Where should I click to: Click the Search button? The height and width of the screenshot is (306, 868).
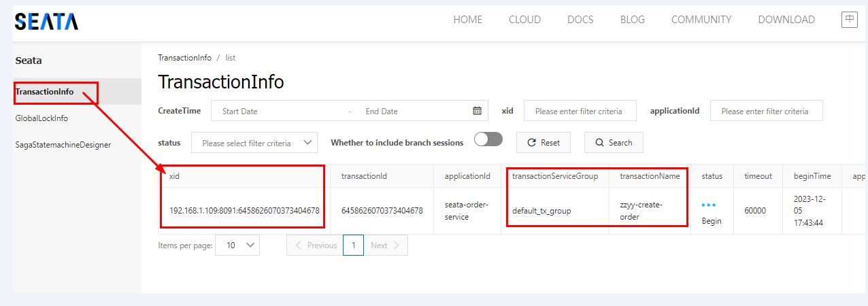[x=614, y=142]
